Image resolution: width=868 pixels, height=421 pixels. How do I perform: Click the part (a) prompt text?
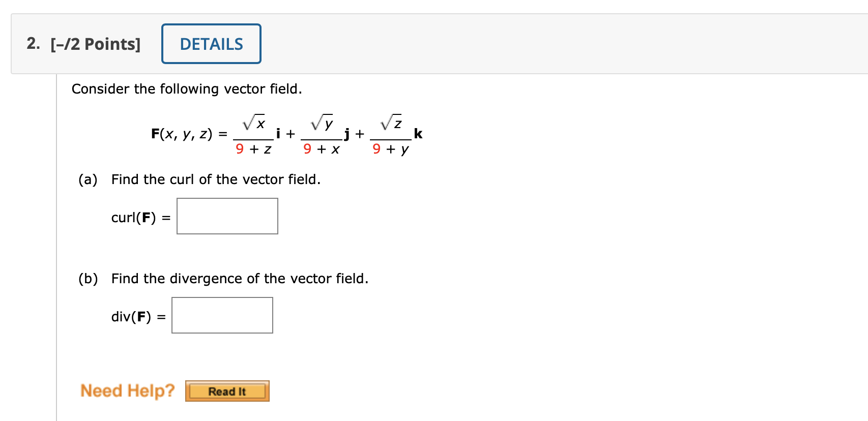tap(215, 179)
